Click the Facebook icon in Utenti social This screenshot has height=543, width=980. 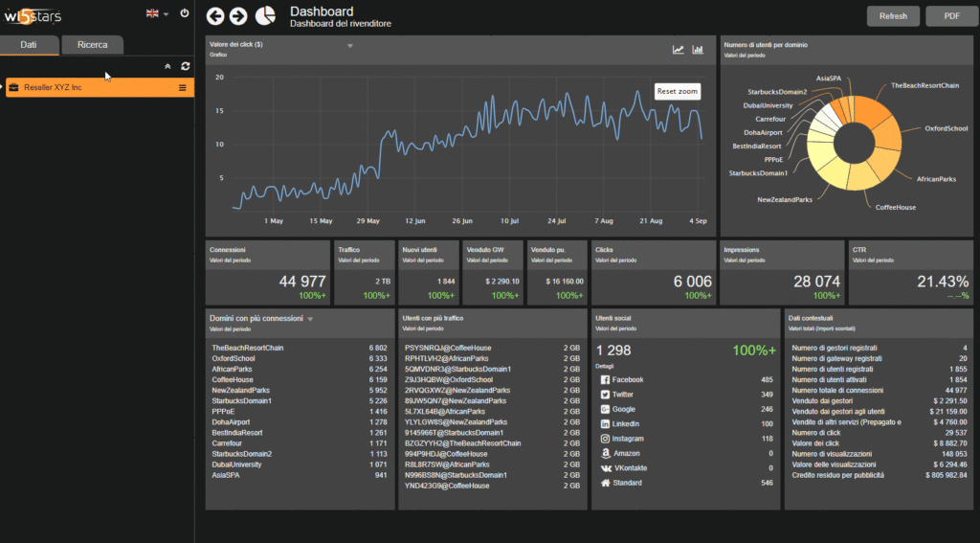tap(605, 380)
